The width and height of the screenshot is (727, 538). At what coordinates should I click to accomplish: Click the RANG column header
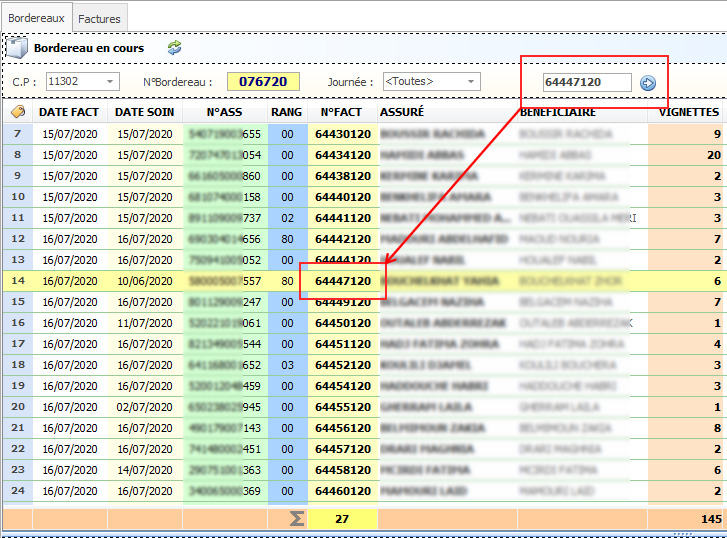[287, 112]
